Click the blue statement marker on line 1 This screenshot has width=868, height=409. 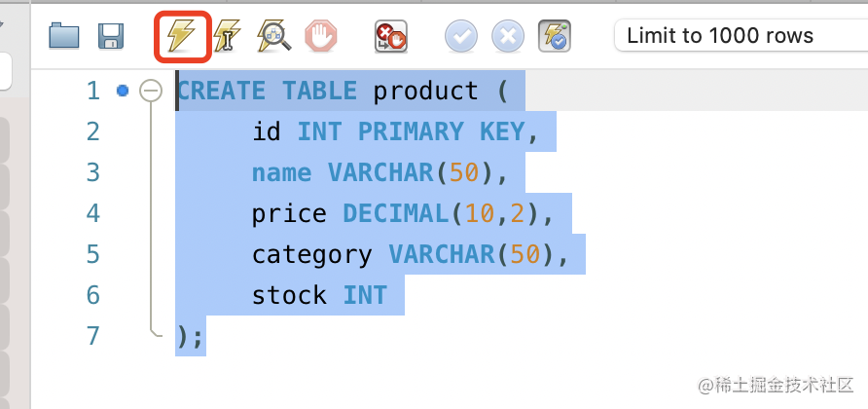click(123, 92)
